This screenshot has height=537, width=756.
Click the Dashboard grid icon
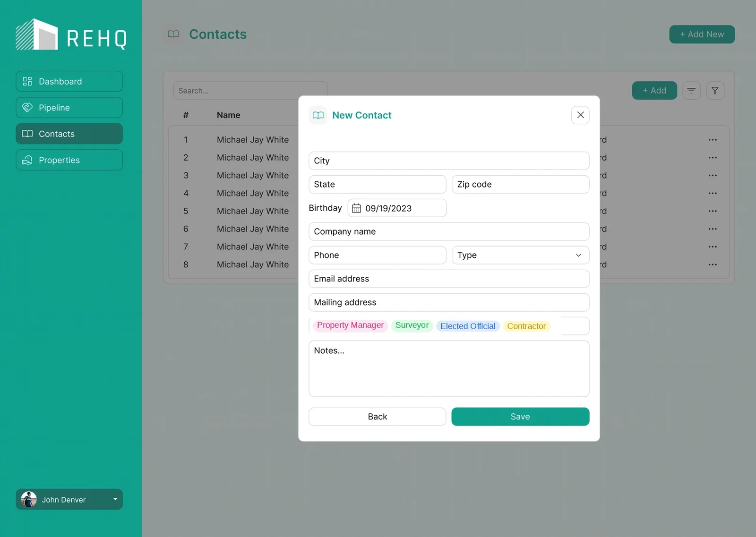[27, 81]
